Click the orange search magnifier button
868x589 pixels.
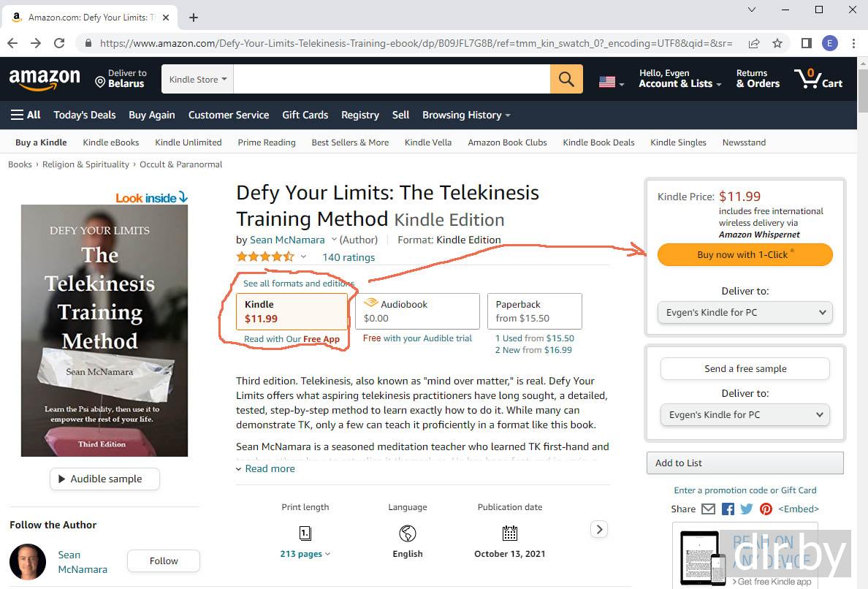point(566,79)
